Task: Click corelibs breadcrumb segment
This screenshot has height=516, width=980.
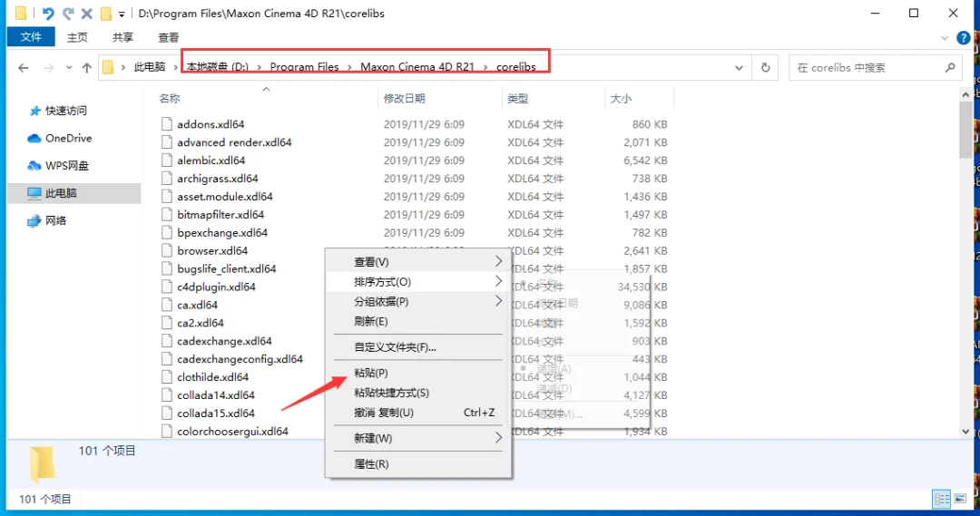Action: pyautogui.click(x=515, y=67)
